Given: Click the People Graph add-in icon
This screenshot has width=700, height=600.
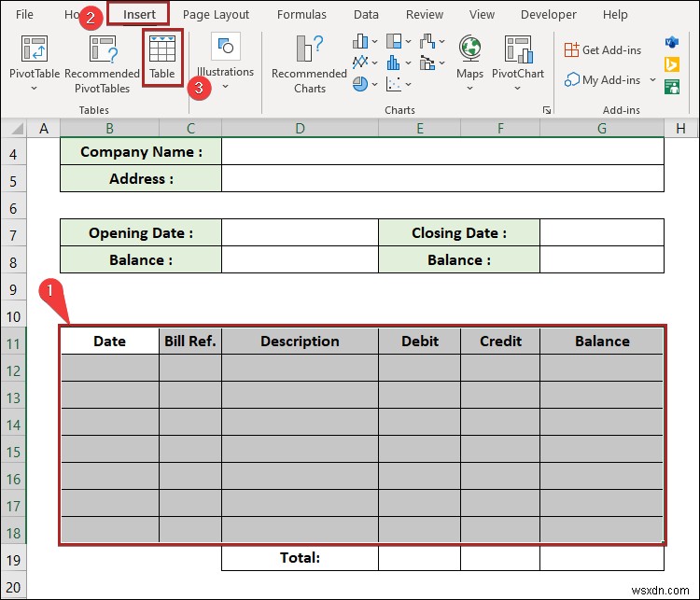Looking at the screenshot, I should coord(672,87).
